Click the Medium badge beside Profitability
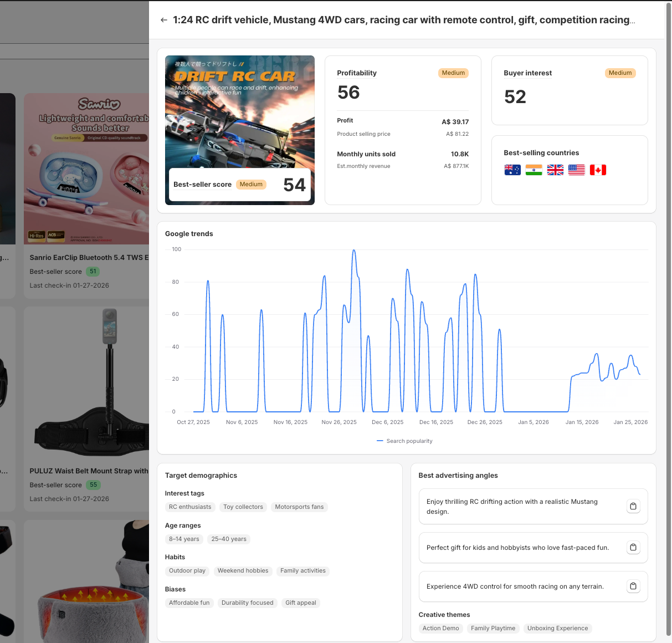 pos(453,73)
